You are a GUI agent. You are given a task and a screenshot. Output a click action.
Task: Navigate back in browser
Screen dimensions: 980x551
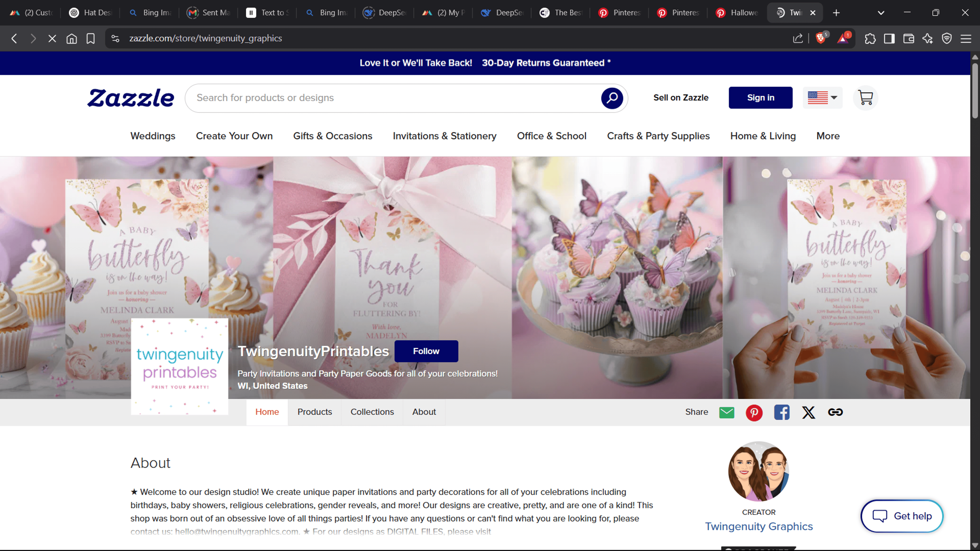coord(14,39)
